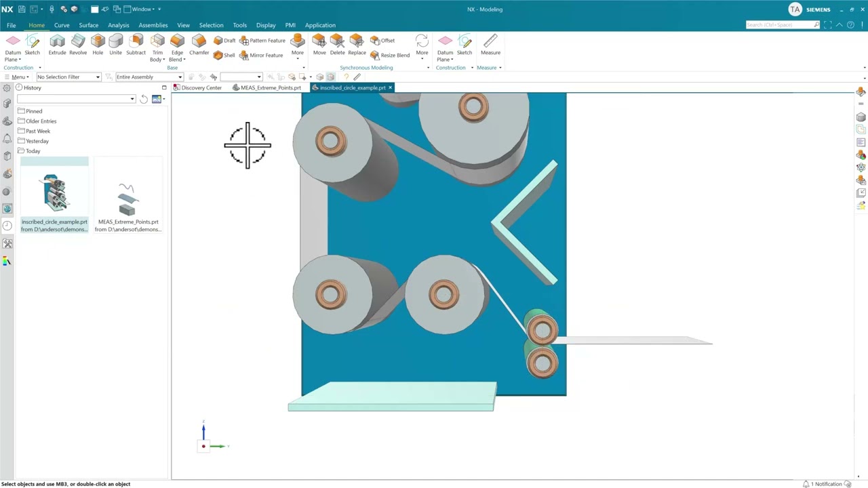Open the History search combo box dropdown
Screen dimensions: 868x488
click(132, 99)
